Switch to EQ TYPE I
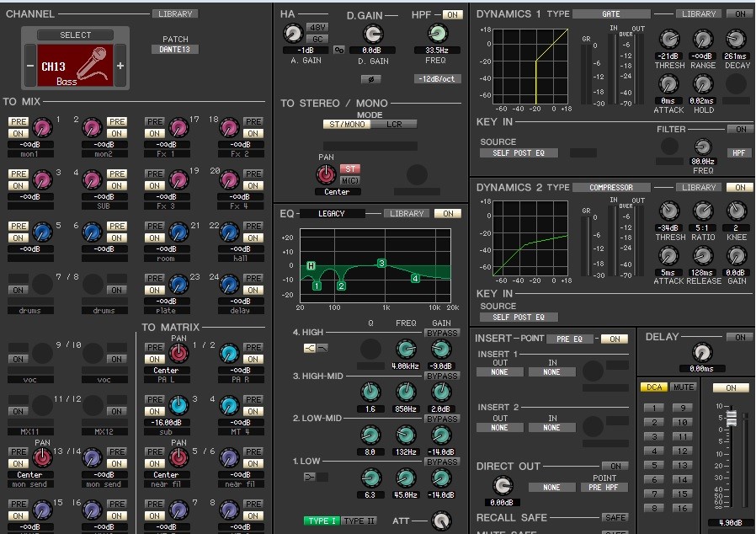The height and width of the screenshot is (534, 756). coord(322,521)
